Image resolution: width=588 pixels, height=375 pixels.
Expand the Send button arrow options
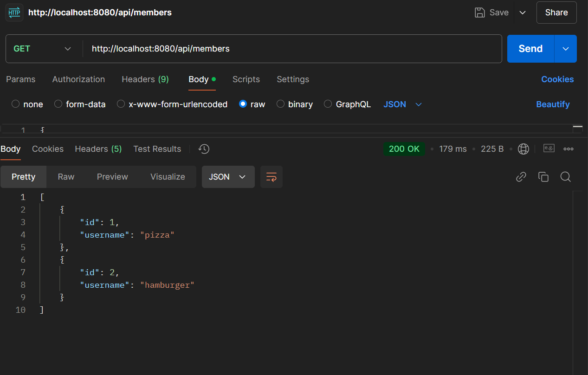pos(566,49)
